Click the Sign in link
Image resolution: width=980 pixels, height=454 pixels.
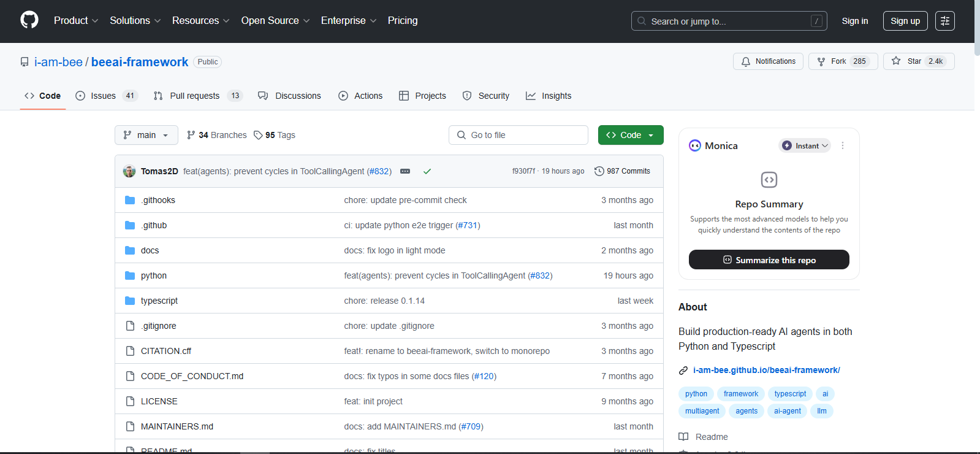click(854, 21)
